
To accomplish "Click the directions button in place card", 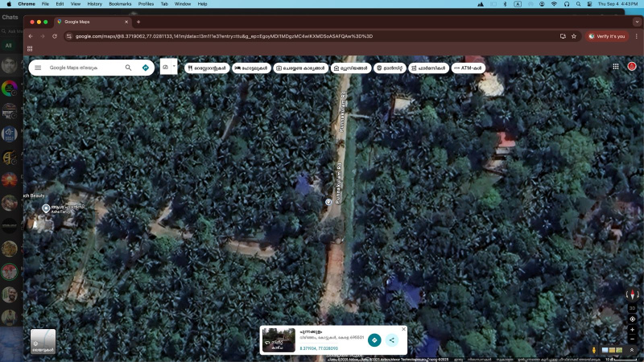I will (374, 340).
